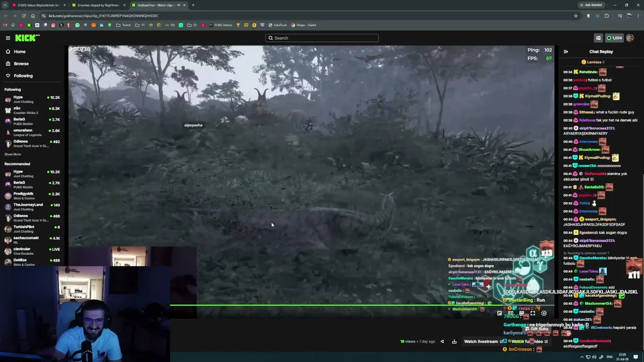Show hidden system tray icons
Screen dimensions: 644x362
pos(582,357)
